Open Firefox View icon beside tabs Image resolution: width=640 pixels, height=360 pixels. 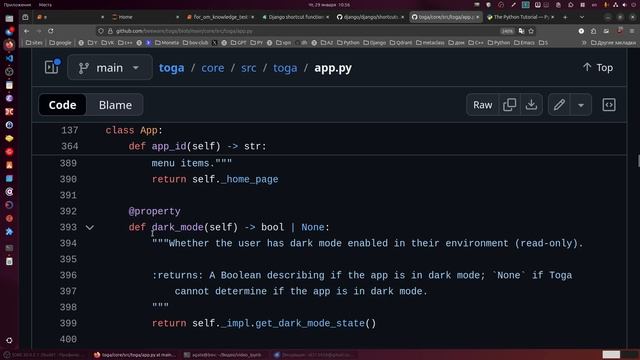point(25,17)
